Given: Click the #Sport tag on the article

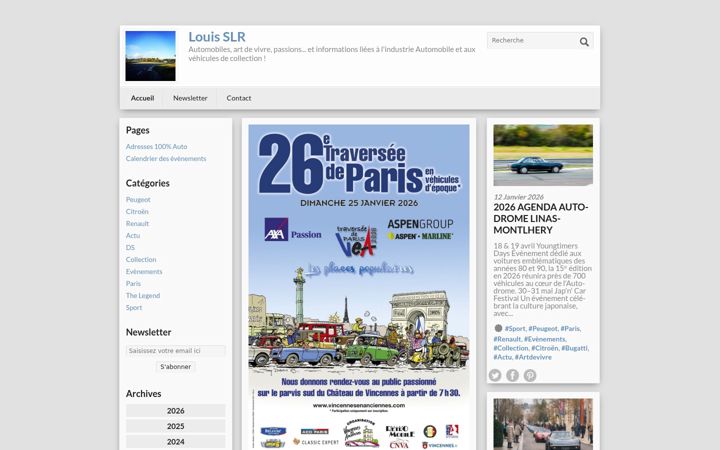Looking at the screenshot, I should click(515, 328).
